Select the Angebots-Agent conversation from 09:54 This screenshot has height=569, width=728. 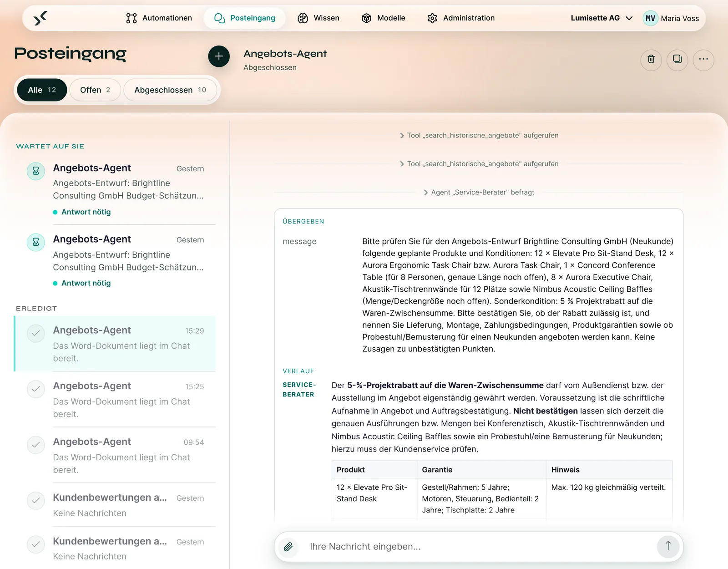[x=116, y=455]
